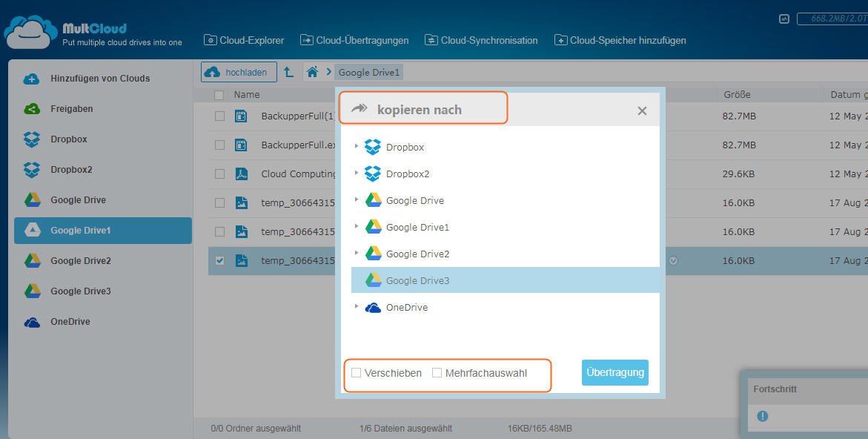Go up one folder level arrow
The width and height of the screenshot is (868, 439).
[289, 72]
